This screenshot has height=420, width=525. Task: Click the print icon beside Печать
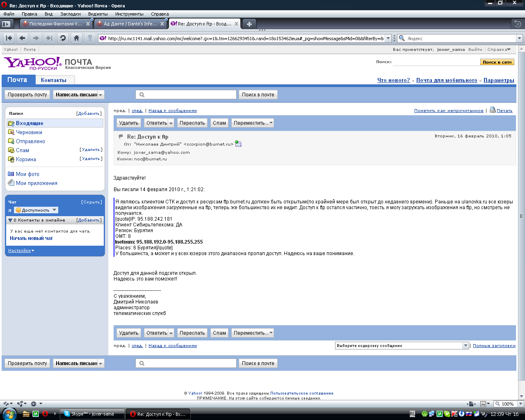coord(493,110)
